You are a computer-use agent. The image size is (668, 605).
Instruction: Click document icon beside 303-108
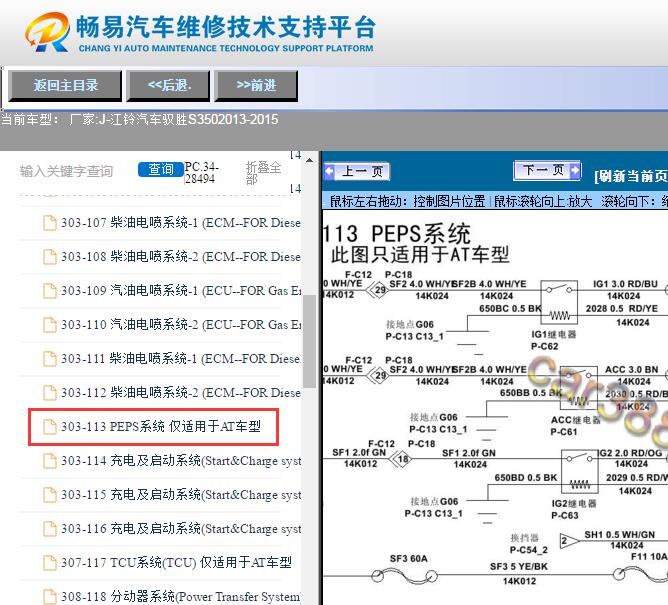[x=50, y=256]
